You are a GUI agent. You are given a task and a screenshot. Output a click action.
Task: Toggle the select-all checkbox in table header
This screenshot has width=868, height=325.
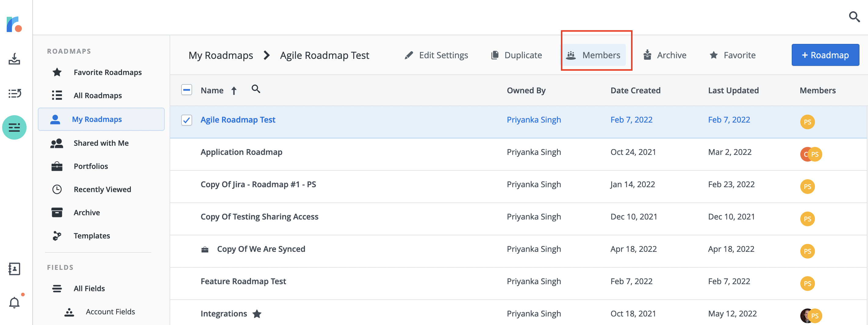click(x=186, y=90)
